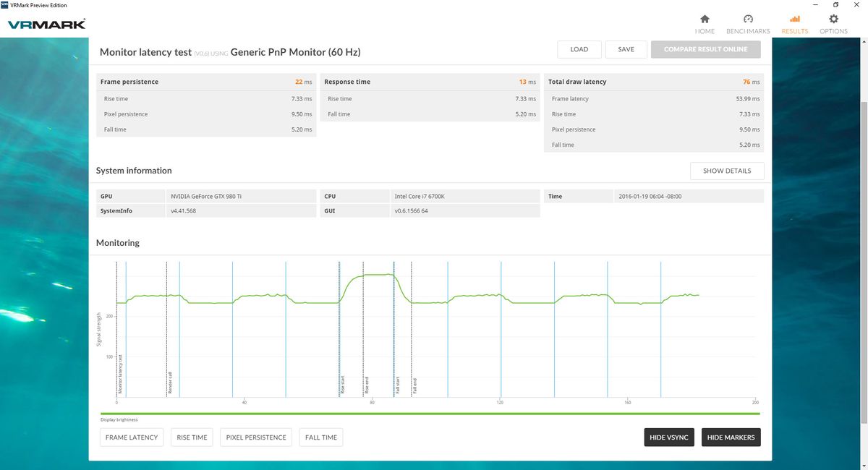Switch to the Home tab
Screen dimensions: 868x470
[x=705, y=25]
